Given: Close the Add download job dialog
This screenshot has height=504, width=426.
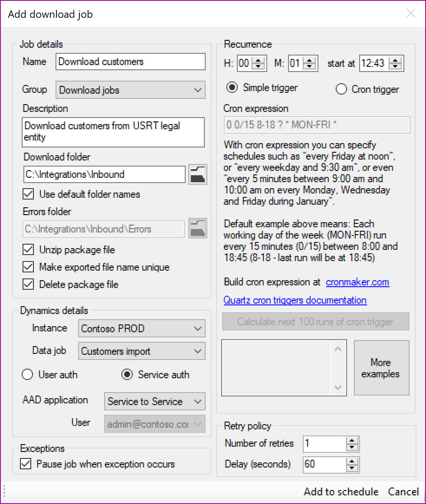Looking at the screenshot, I should click(410, 13).
